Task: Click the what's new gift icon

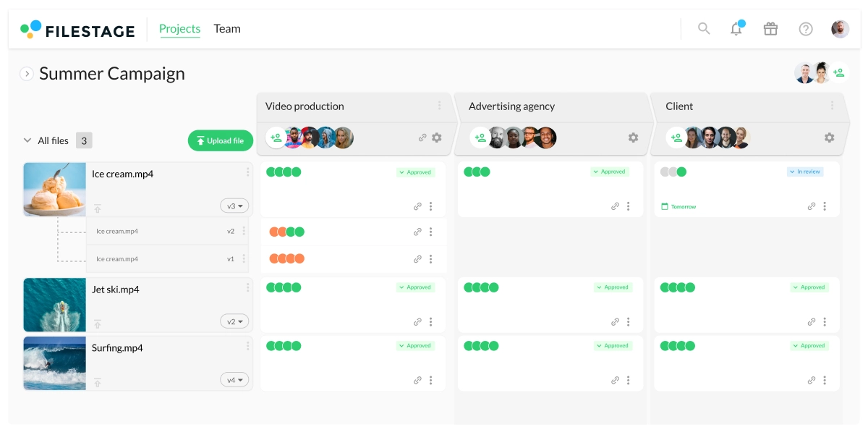Action: (x=770, y=29)
